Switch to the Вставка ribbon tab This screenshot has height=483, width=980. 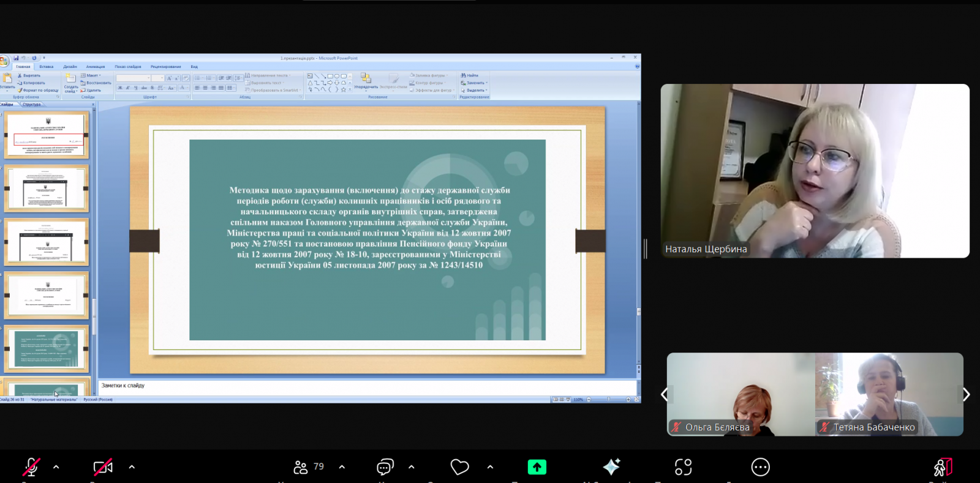pyautogui.click(x=46, y=67)
